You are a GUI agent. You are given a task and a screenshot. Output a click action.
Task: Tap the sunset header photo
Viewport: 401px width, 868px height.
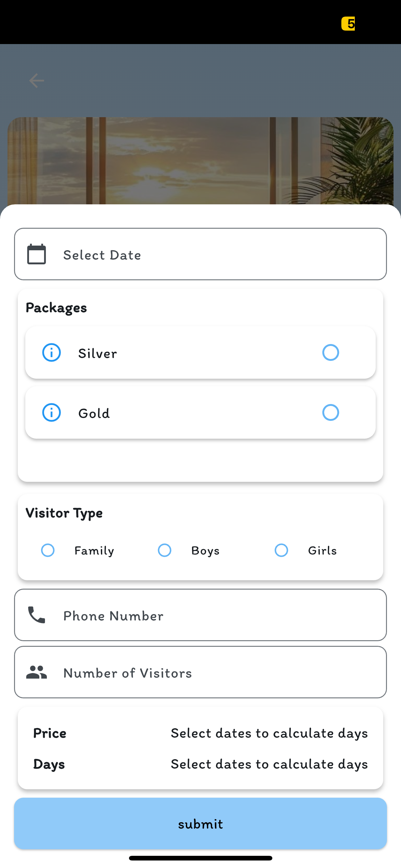click(200, 161)
